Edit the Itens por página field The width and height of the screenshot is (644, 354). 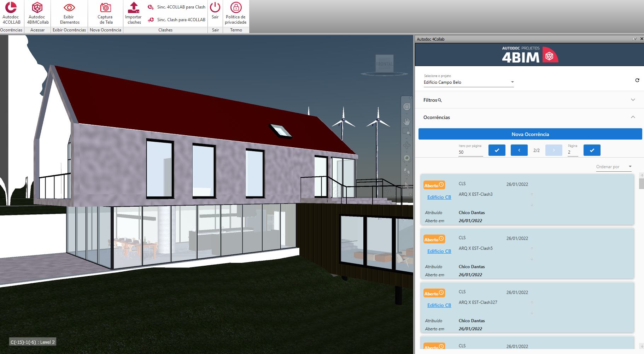(x=470, y=152)
